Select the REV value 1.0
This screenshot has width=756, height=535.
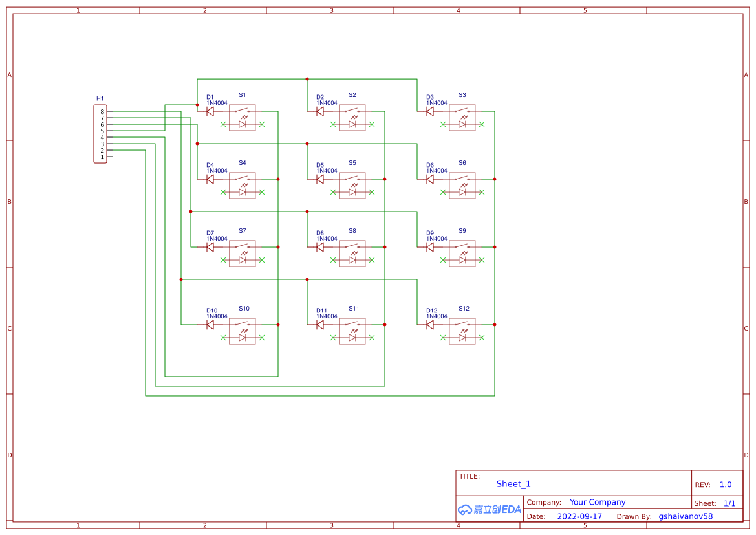[726, 485]
